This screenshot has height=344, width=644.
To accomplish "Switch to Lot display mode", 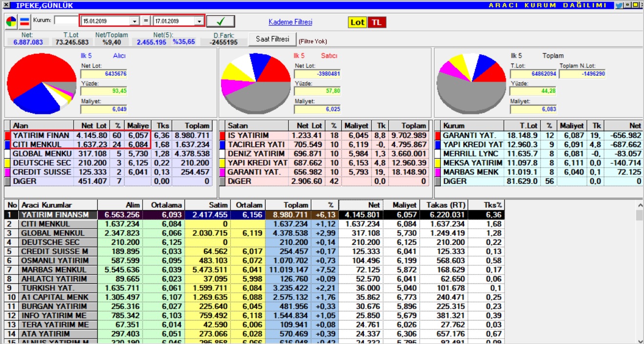I will [x=357, y=22].
